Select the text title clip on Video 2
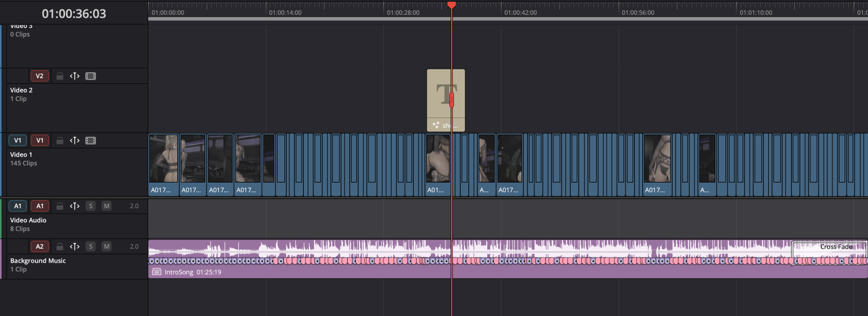 (x=446, y=100)
